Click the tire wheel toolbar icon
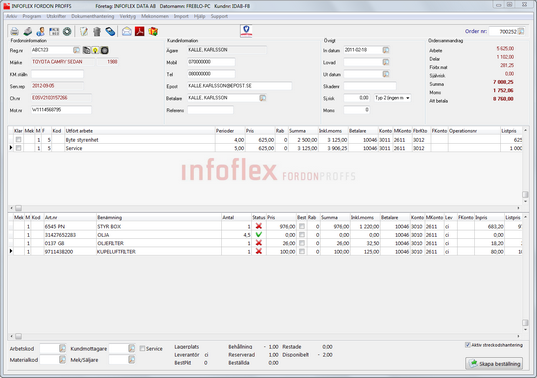Image resolution: width=537 pixels, height=378 pixels. tap(67, 32)
